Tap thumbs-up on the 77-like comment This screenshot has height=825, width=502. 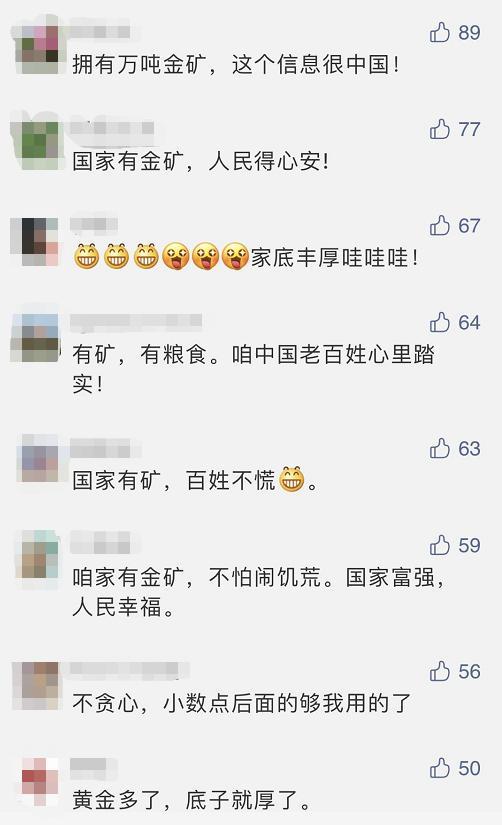point(440,129)
